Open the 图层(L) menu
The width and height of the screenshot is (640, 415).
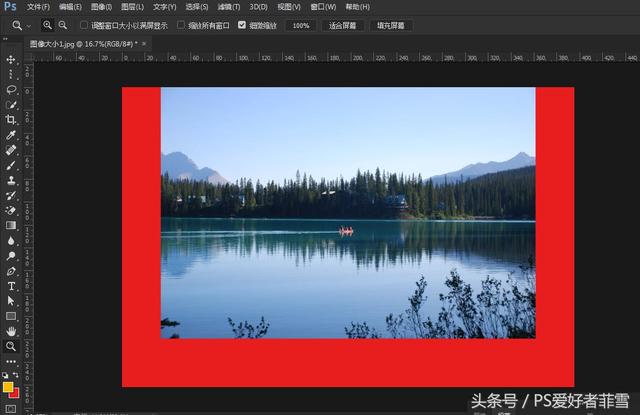[x=133, y=7]
